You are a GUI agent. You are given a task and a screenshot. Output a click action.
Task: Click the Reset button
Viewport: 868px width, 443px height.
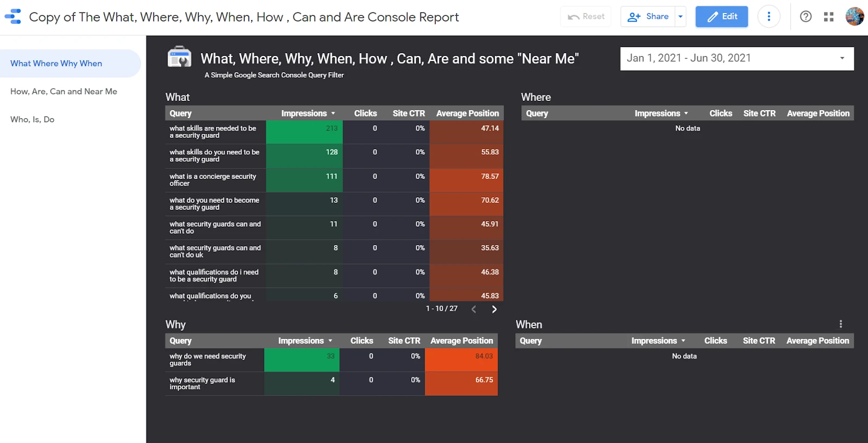coord(586,17)
